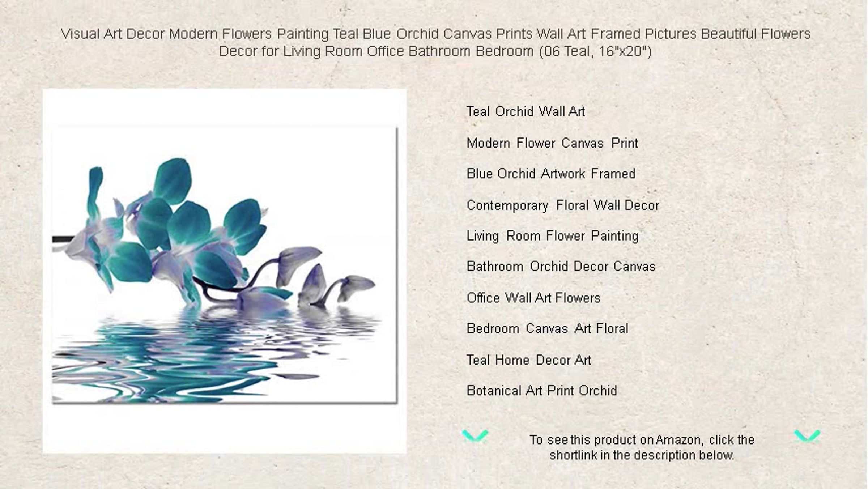The image size is (868, 489).
Task: Click 'Blue Orchid Artwork Framed' line
Action: (x=551, y=174)
